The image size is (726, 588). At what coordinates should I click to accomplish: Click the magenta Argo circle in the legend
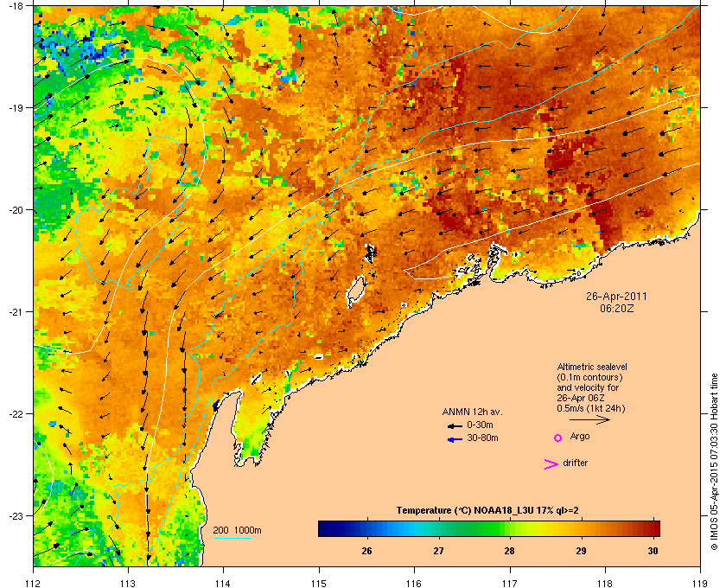pyautogui.click(x=558, y=438)
